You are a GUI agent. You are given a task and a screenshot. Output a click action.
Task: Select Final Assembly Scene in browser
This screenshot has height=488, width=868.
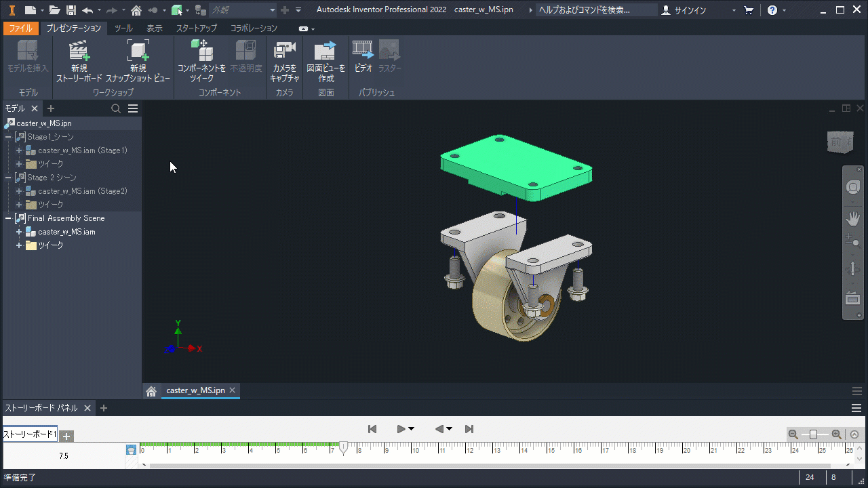tap(66, 218)
